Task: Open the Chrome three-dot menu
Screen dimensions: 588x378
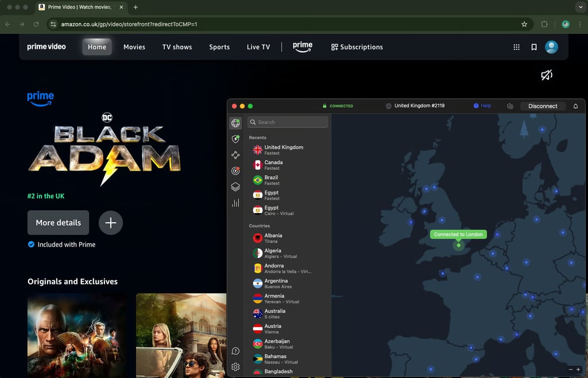Action: [580, 24]
